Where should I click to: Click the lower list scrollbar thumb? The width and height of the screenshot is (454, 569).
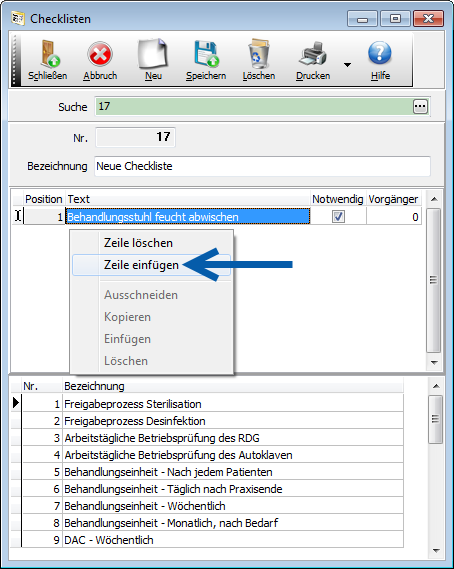(435, 419)
